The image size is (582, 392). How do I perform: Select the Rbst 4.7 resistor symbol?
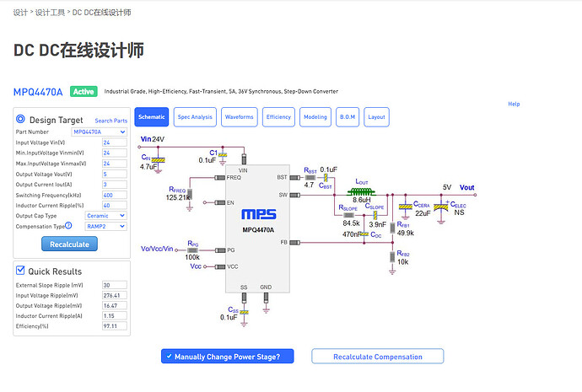(x=310, y=178)
